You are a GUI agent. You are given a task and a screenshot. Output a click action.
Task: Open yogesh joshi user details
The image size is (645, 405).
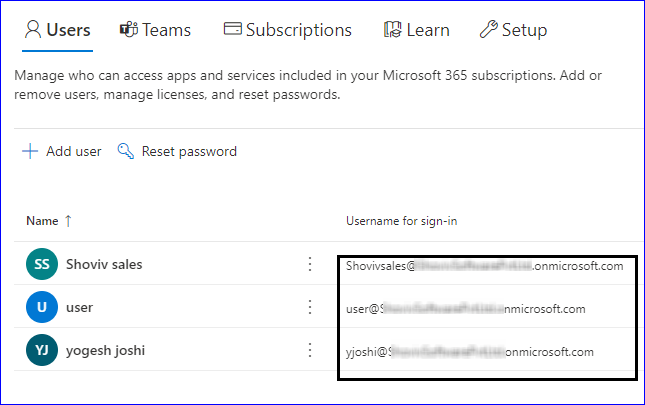[x=106, y=351]
